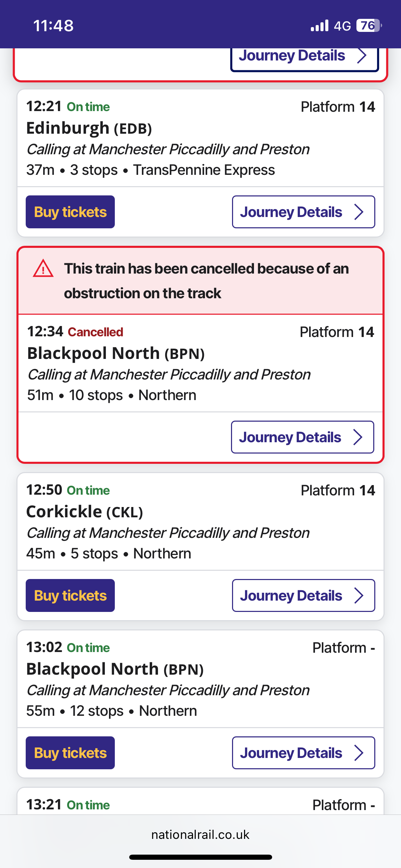Open Journey Details for 13:02 Blackpool North
Image resolution: width=401 pixels, height=868 pixels.
click(x=291, y=753)
